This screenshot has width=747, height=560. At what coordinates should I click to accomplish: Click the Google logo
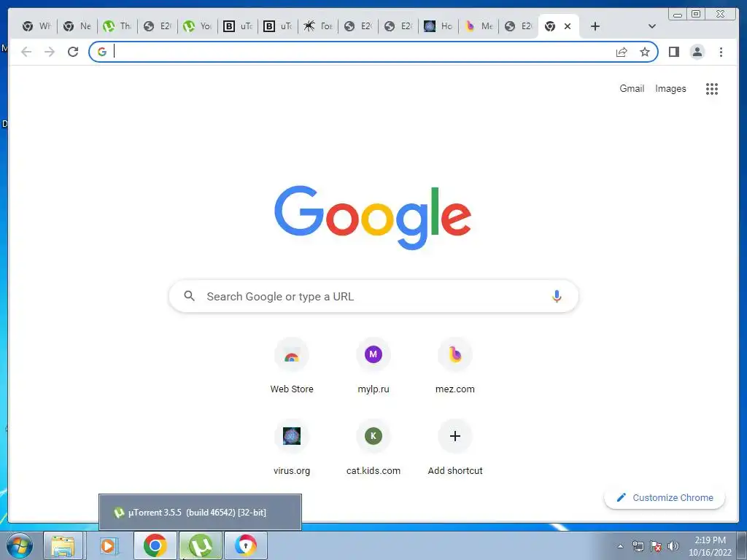tap(373, 217)
